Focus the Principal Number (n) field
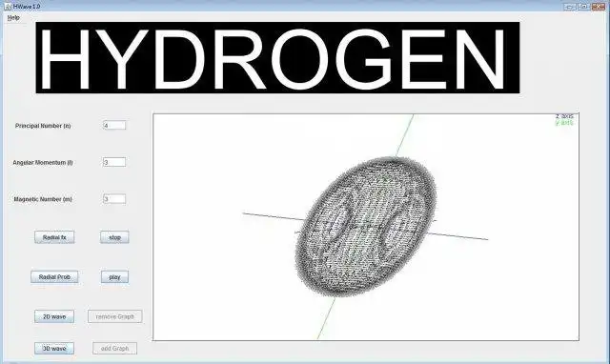This screenshot has height=364, width=610. pos(114,125)
